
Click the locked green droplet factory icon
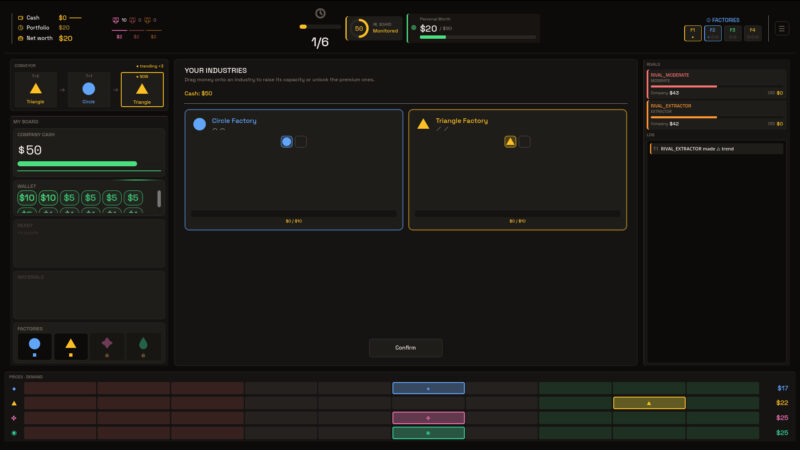(143, 346)
